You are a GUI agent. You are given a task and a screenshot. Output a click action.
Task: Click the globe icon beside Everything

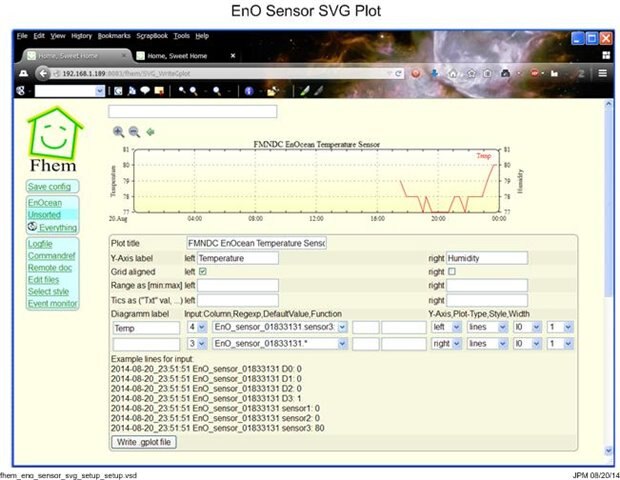point(32,227)
